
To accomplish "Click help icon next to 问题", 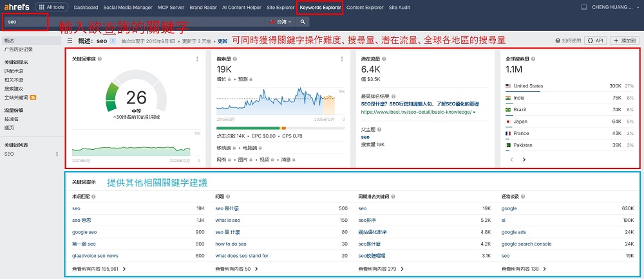I will pyautogui.click(x=227, y=197).
